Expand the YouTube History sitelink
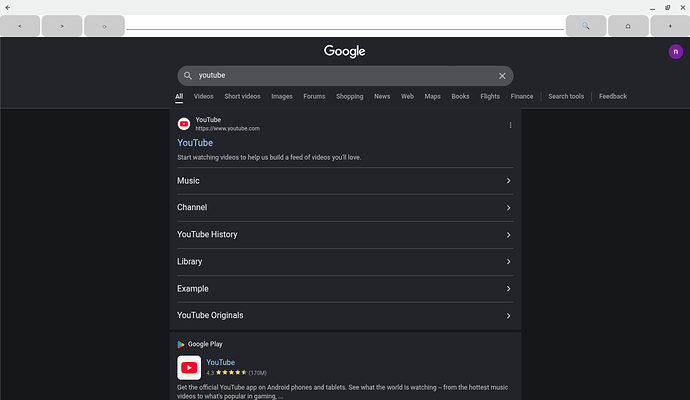690x400 pixels. click(345, 235)
